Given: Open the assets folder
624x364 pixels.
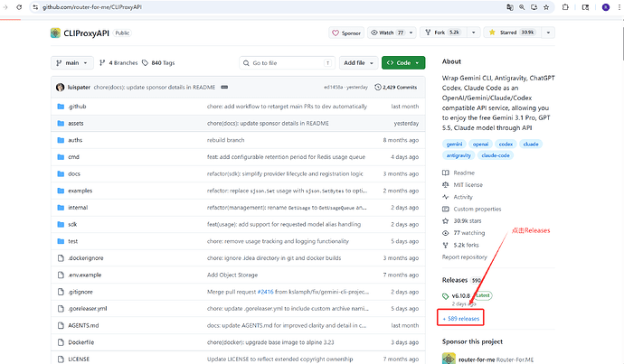Looking at the screenshot, I should [76, 123].
